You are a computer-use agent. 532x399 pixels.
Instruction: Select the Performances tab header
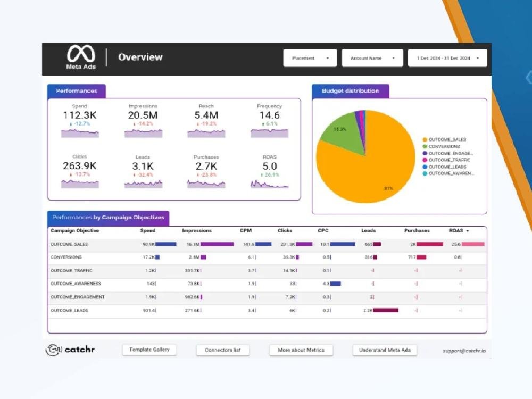77,91
